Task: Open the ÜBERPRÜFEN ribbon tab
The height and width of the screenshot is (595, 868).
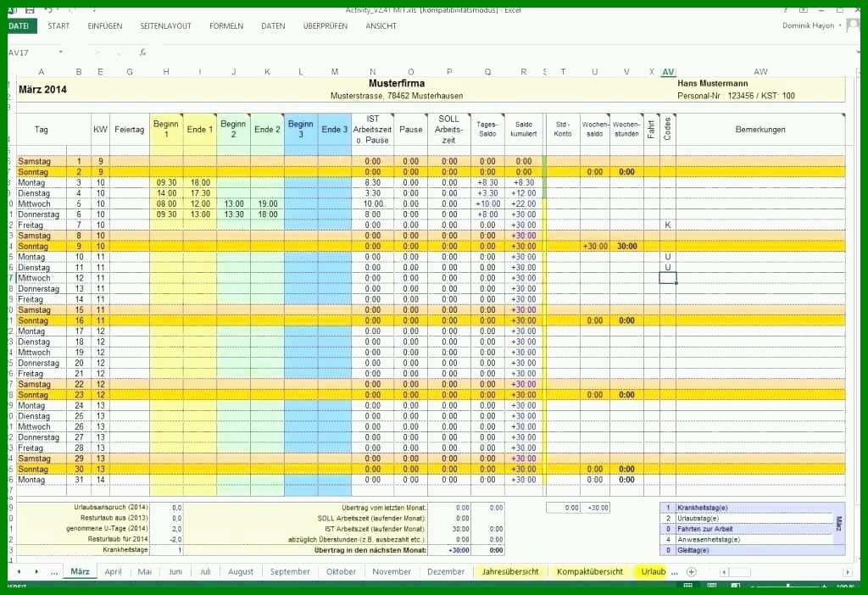Action: click(325, 26)
